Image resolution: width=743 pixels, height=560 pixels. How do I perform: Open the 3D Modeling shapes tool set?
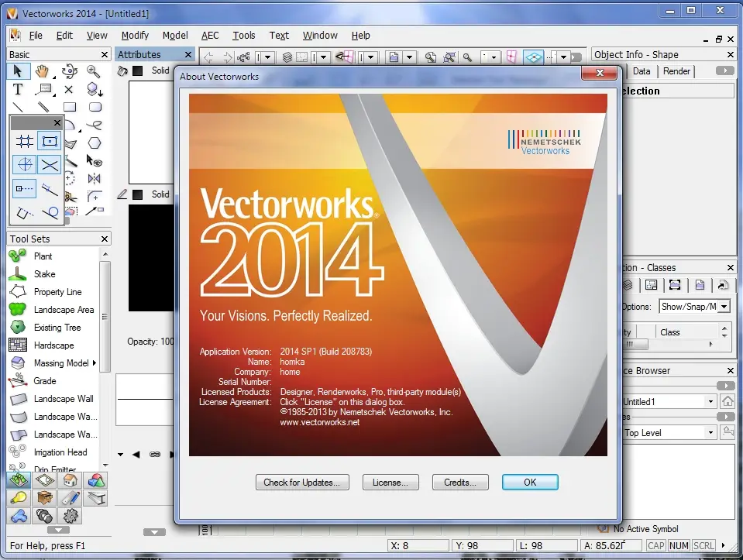(x=96, y=480)
